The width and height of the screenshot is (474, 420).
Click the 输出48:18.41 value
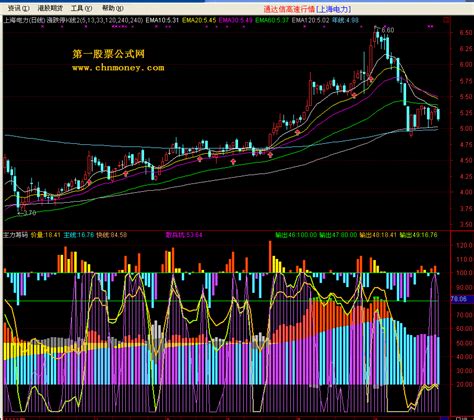378,235
